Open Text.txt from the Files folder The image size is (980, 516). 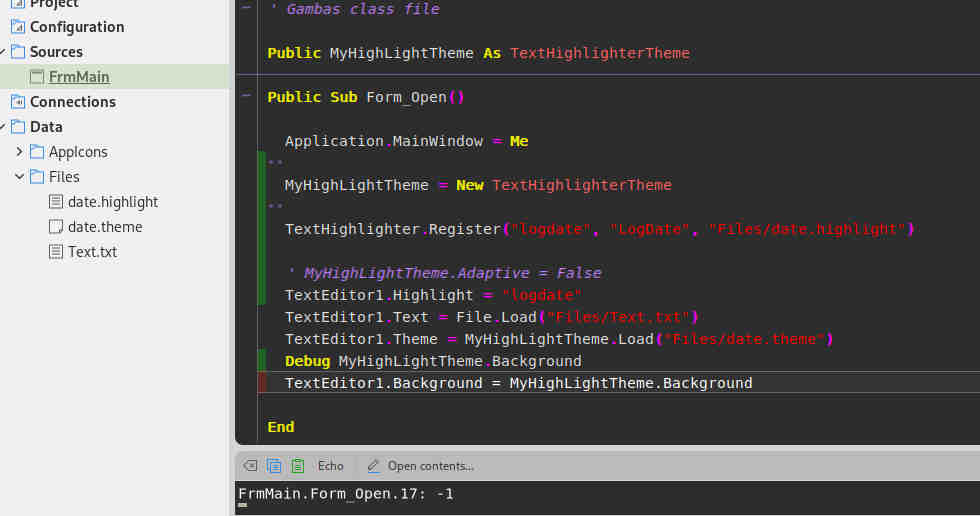(92, 252)
